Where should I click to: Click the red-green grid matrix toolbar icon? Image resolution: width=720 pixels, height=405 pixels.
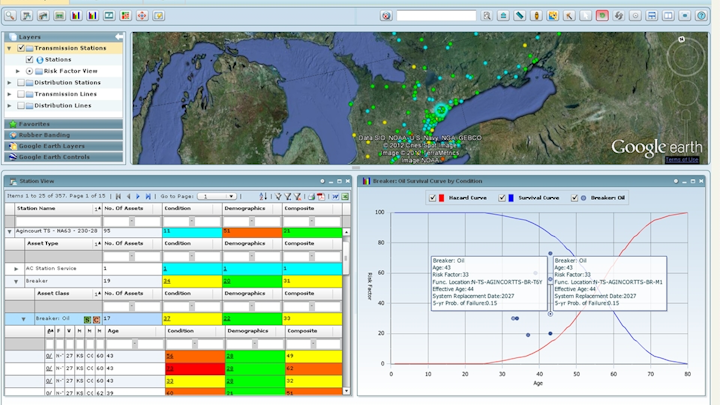click(125, 16)
